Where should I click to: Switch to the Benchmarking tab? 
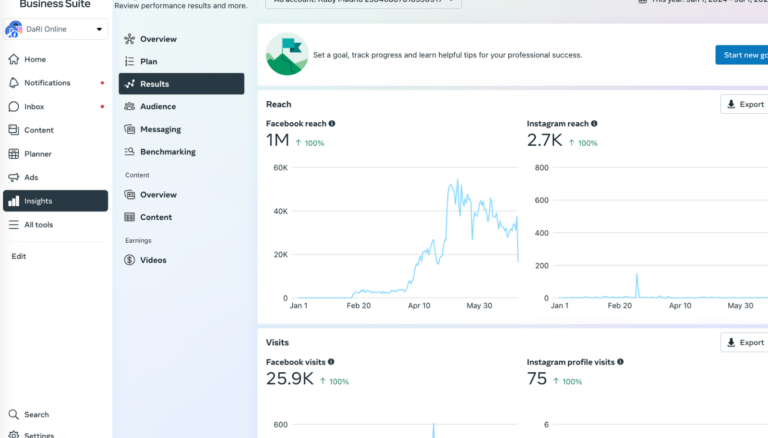point(167,152)
